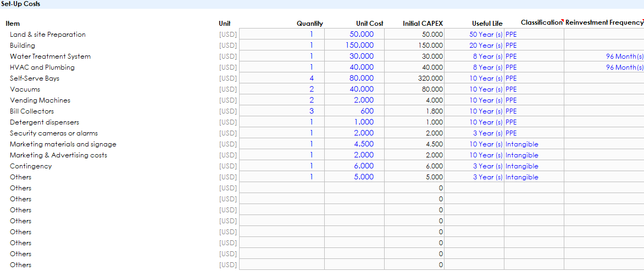This screenshot has height=271, width=644.
Task: Click the Classification column header
Action: click(541, 22)
